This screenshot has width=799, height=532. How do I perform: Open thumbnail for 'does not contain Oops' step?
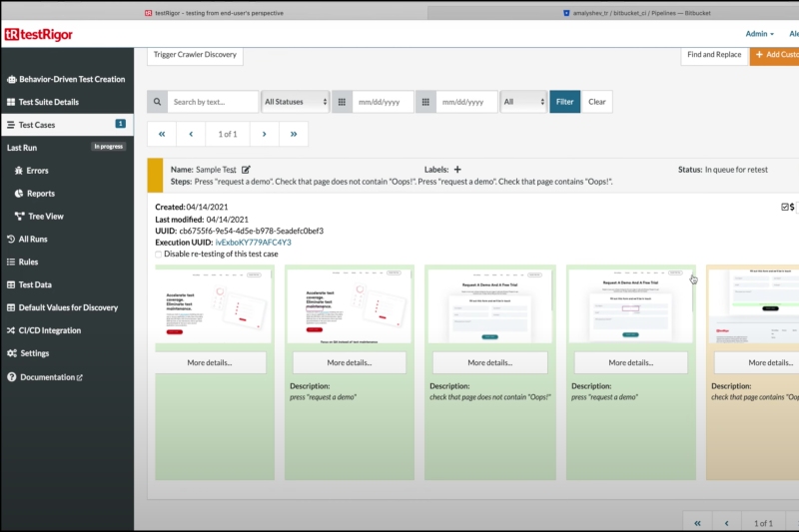(489, 306)
